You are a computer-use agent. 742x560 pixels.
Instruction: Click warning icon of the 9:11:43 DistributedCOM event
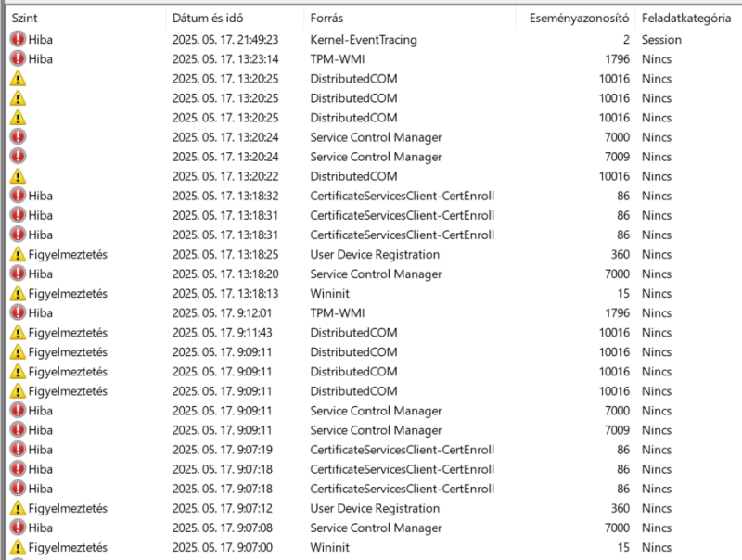pos(18,332)
